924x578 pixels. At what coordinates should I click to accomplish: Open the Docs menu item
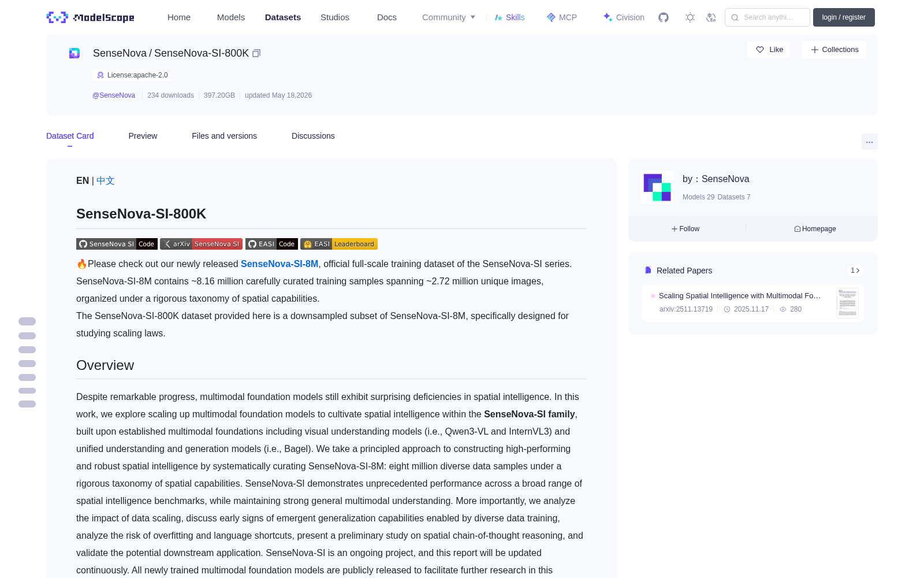387,17
